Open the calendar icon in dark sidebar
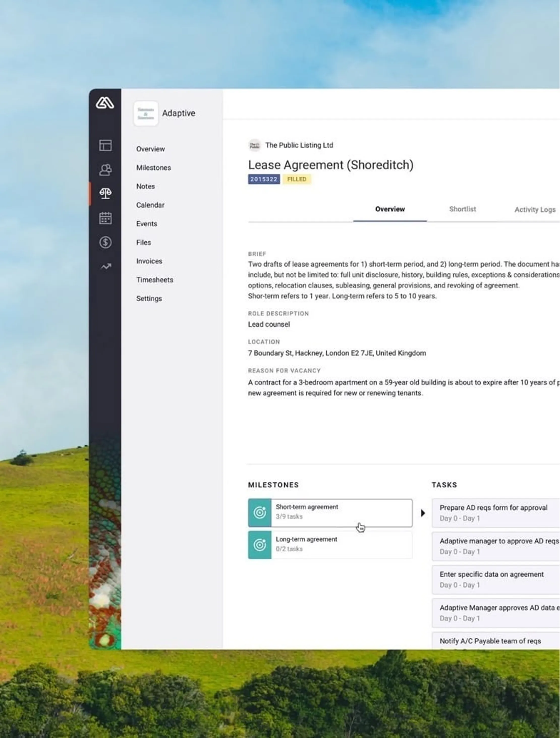Screen dimensions: 560x738 pyautogui.click(x=105, y=218)
